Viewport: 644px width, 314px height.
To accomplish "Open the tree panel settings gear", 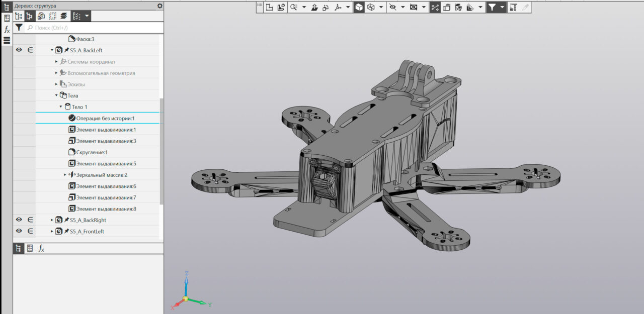I will (x=160, y=6).
